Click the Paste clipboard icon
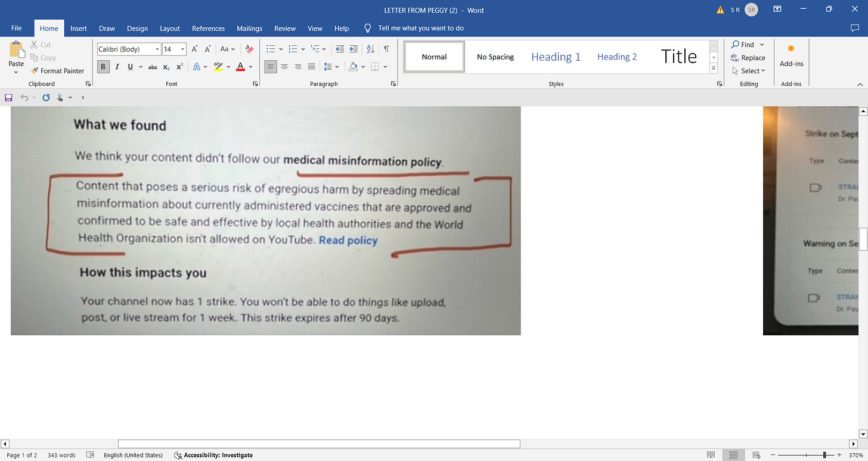This screenshot has width=868, height=461. (16, 50)
